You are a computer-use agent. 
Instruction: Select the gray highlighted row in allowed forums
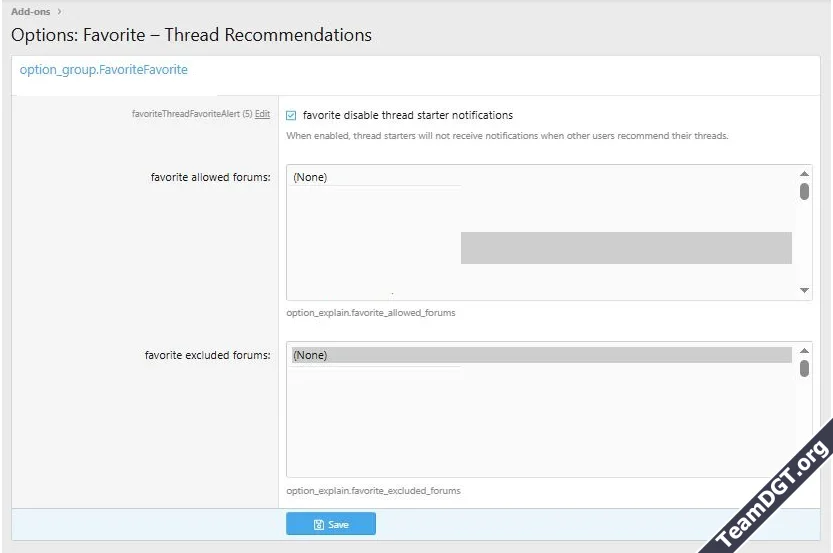click(x=625, y=248)
